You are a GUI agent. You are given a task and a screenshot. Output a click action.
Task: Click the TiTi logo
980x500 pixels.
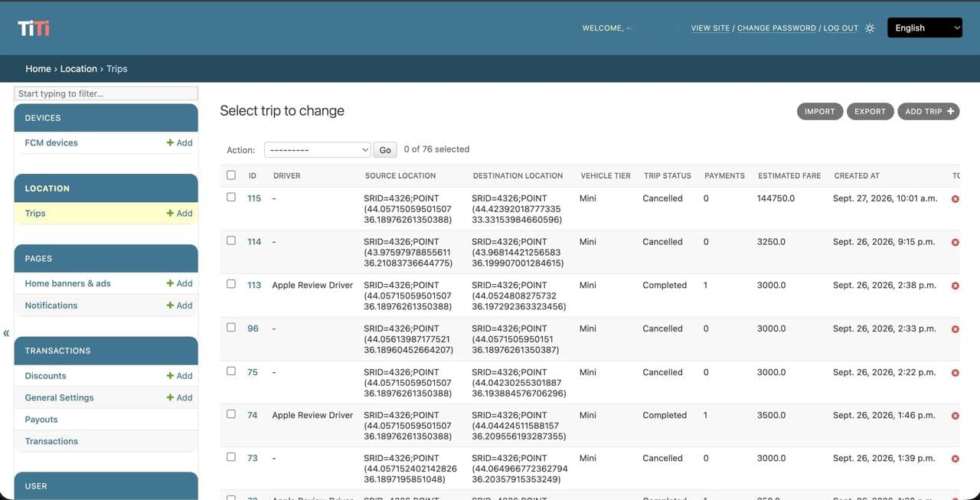click(34, 28)
